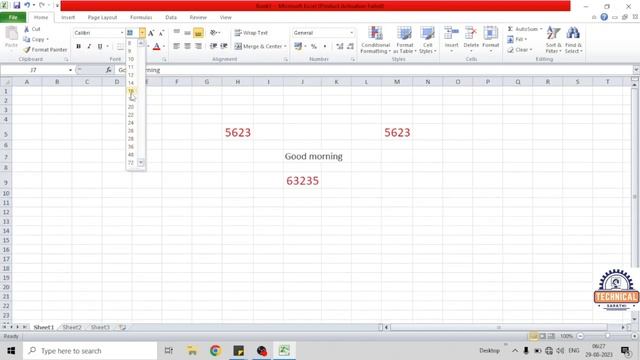Open Format as Table gallery
Viewport: 640px width, 360px height.
point(404,40)
